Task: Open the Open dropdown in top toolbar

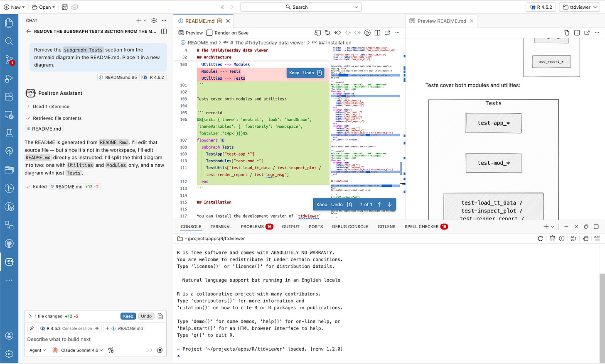Action: (43, 7)
